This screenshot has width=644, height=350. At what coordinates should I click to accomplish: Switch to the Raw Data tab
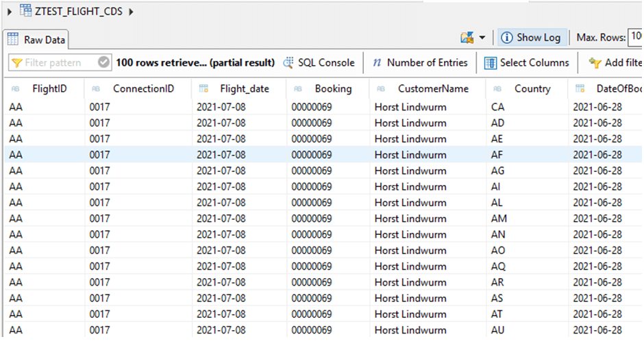(36, 40)
